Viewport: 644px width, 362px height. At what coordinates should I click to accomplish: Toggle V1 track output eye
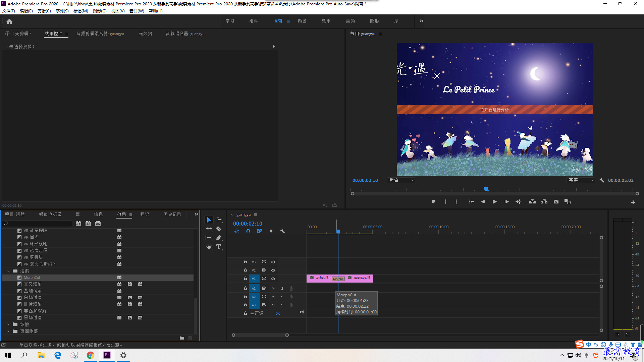coord(273,279)
